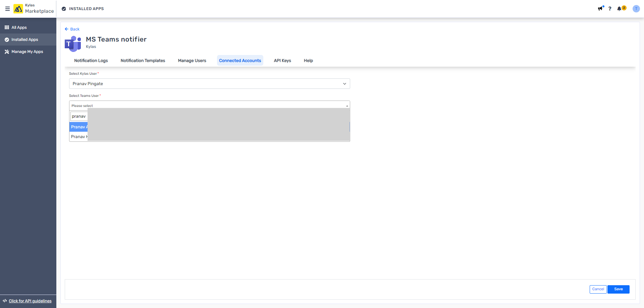644x308 pixels.
Task: Switch to Notification Logs tab
Action: (x=91, y=61)
